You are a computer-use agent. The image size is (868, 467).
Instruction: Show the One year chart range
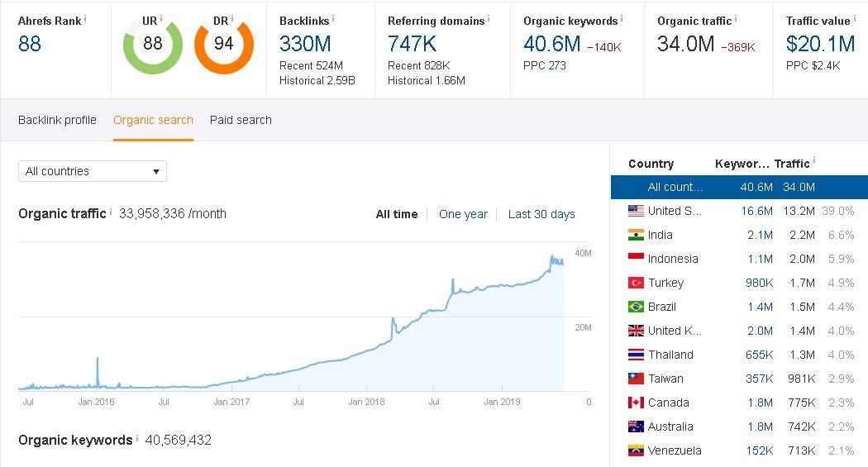point(463,214)
